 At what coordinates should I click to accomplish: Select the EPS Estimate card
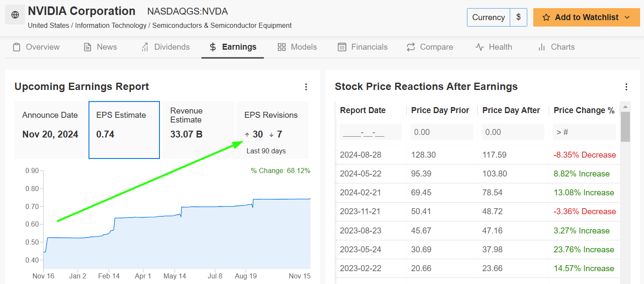pyautogui.click(x=124, y=130)
